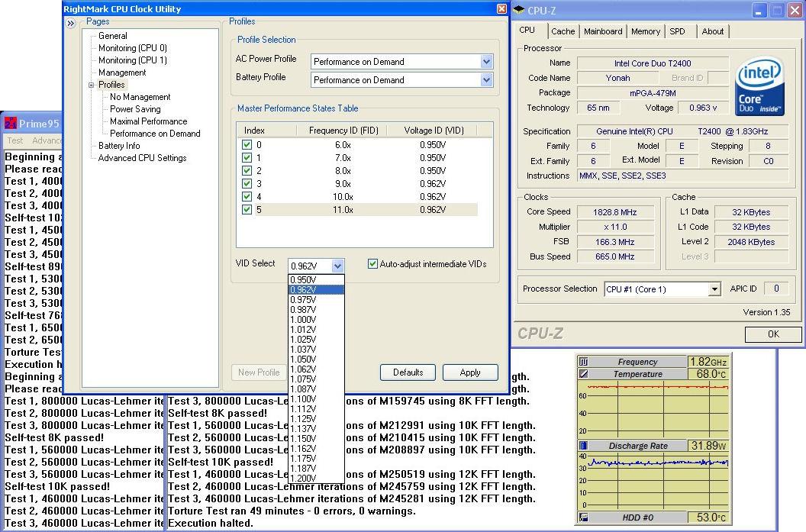The image size is (806, 532).
Task: Open Advanced CPU Settings page
Action: 143,158
